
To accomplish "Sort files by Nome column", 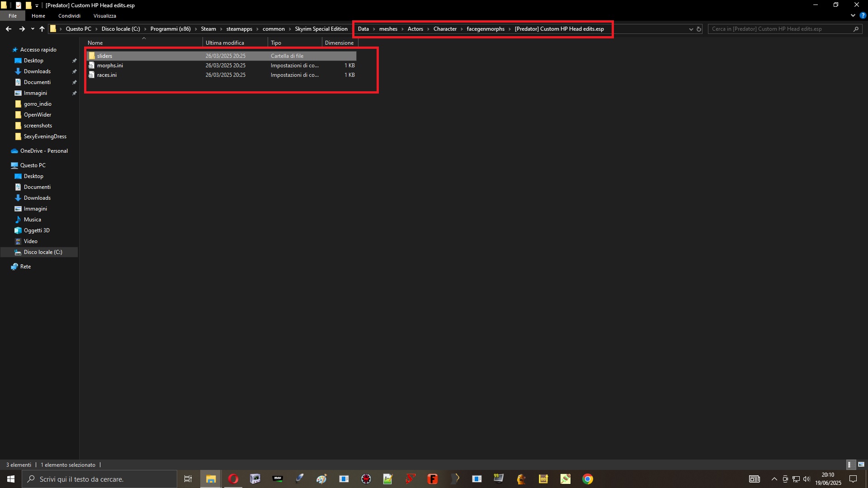I will click(x=144, y=43).
